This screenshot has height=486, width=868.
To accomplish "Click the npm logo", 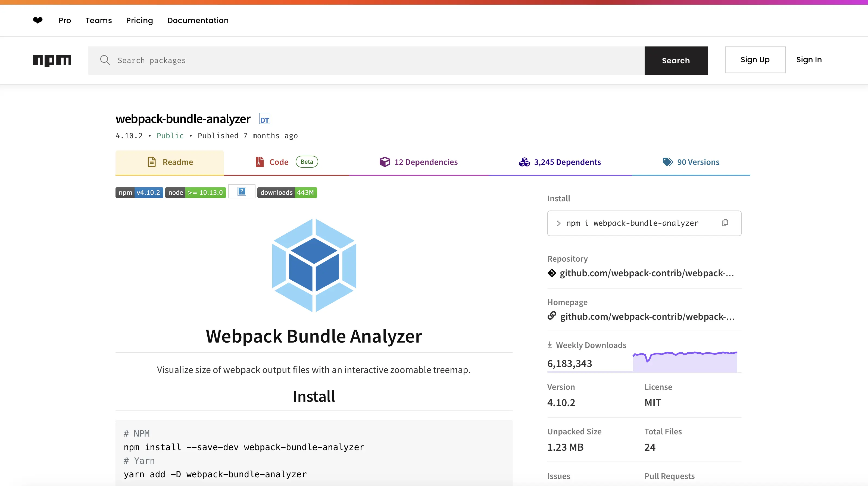I will (x=52, y=60).
